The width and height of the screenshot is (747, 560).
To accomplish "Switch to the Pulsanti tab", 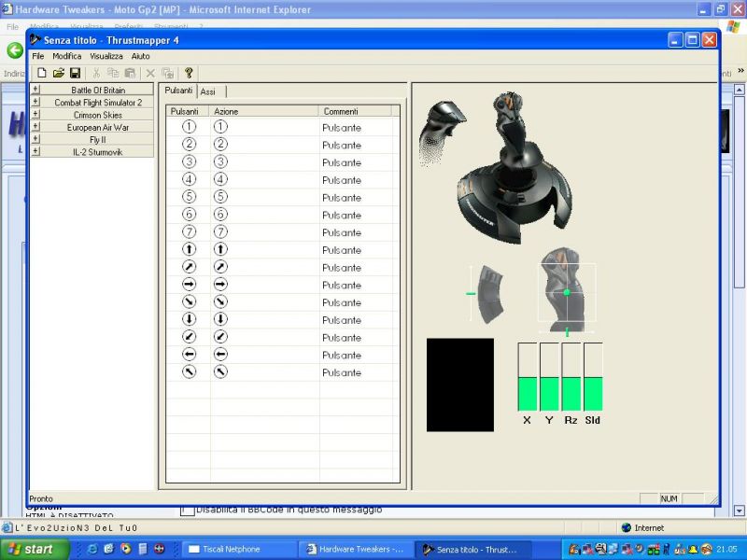I will (x=178, y=91).
